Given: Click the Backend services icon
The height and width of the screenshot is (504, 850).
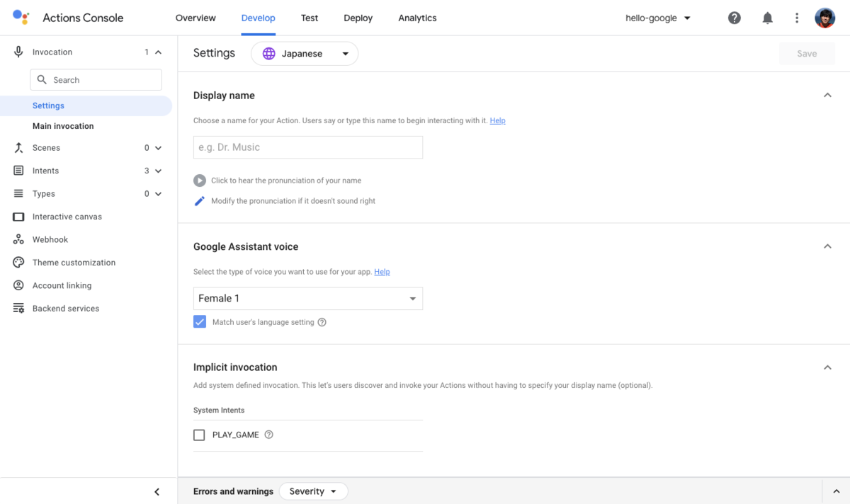Looking at the screenshot, I should (x=18, y=309).
